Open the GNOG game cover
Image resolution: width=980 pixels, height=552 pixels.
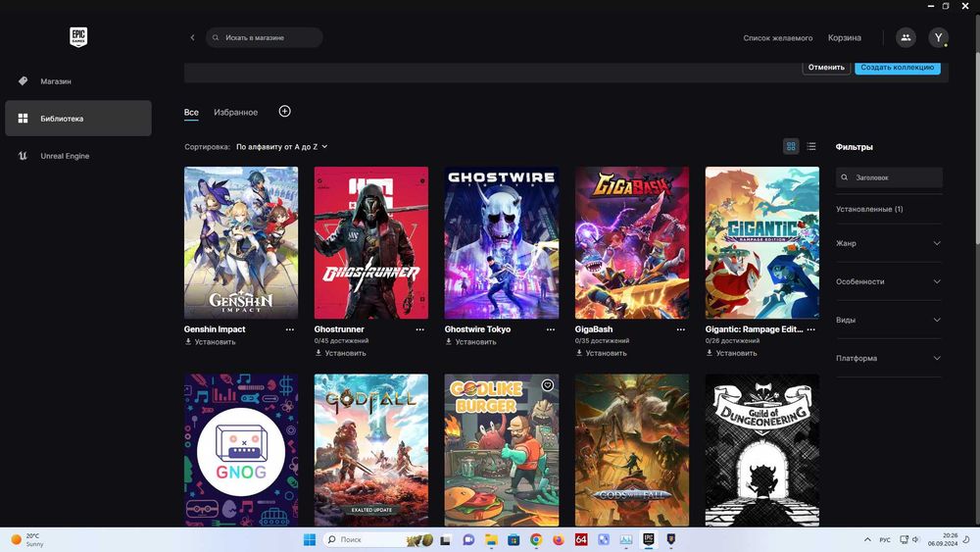point(241,450)
